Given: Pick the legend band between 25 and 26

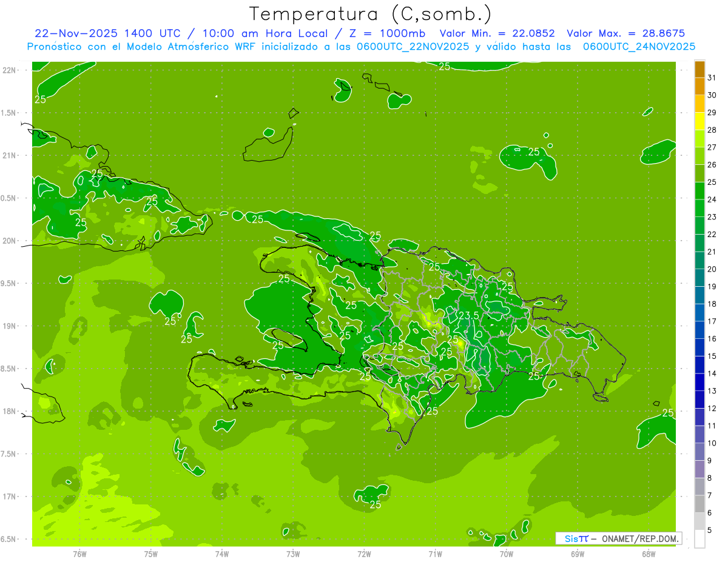Looking at the screenshot, I should 699,174.
